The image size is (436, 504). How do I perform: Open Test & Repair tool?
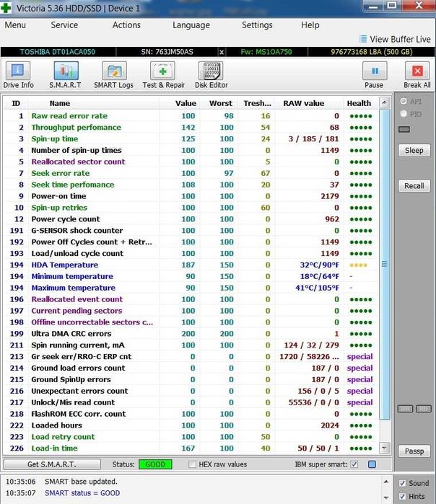click(163, 75)
